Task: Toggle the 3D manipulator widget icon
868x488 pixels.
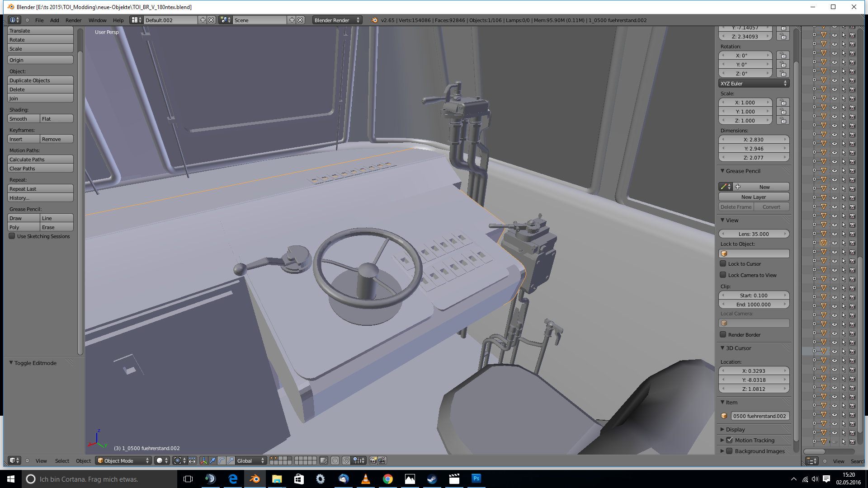Action: click(x=204, y=460)
